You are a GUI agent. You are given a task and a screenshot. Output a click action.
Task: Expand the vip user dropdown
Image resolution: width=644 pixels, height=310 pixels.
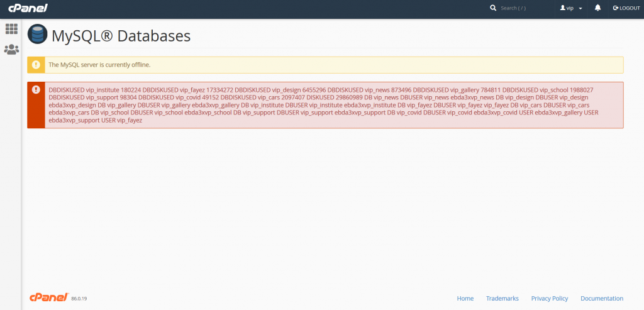pyautogui.click(x=571, y=8)
